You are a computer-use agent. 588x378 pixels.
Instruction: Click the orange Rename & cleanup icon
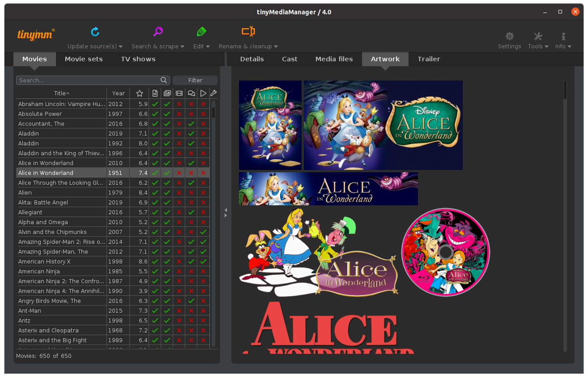248,32
